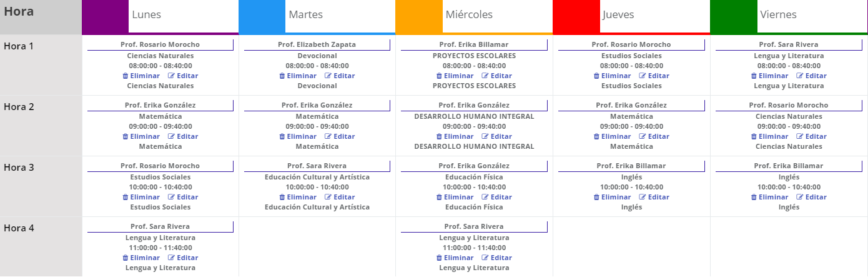Click edit icon for Viernes Hora 3 Inglés

pyautogui.click(x=801, y=197)
